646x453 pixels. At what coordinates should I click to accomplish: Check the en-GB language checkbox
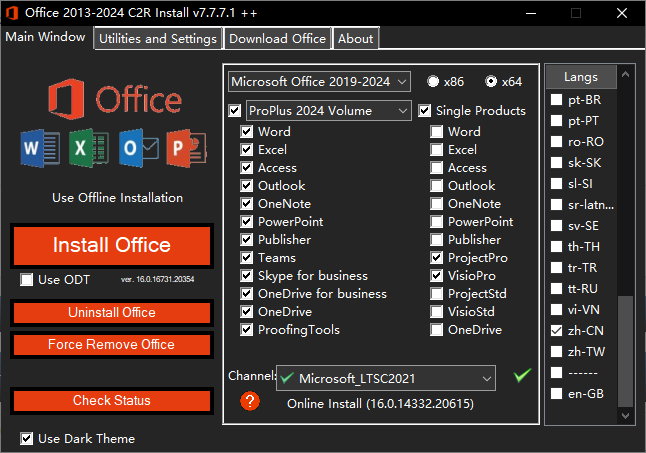pyautogui.click(x=557, y=394)
